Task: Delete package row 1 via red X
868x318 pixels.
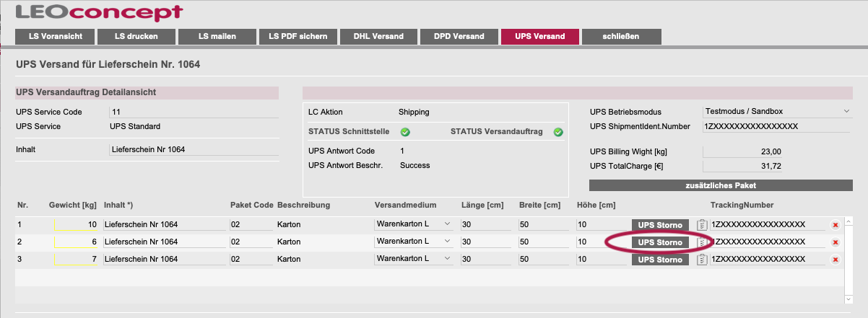Action: 836,225
